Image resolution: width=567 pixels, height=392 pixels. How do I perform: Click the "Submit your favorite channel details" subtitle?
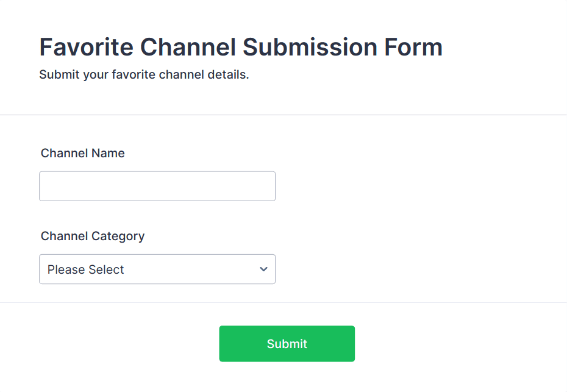[144, 75]
